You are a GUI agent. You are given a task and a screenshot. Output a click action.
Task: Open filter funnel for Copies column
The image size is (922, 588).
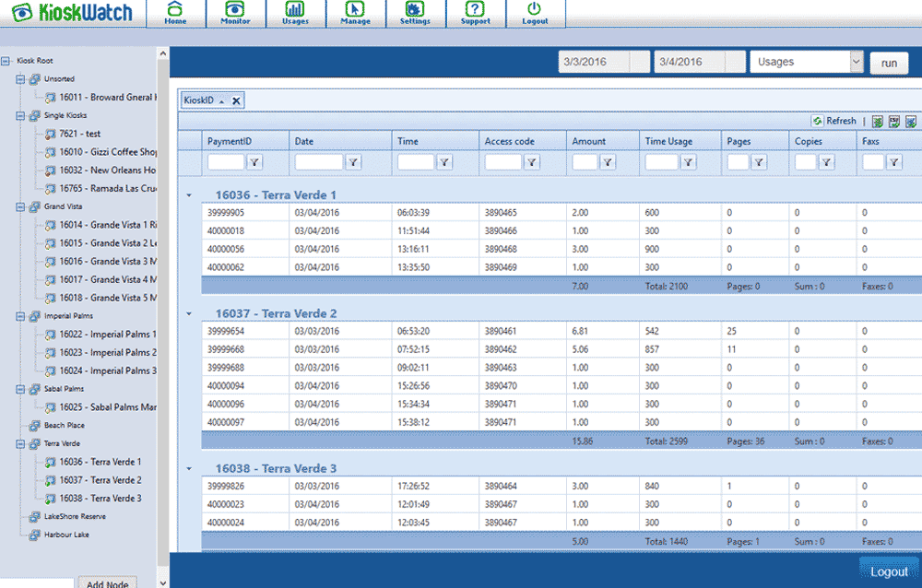[826, 162]
